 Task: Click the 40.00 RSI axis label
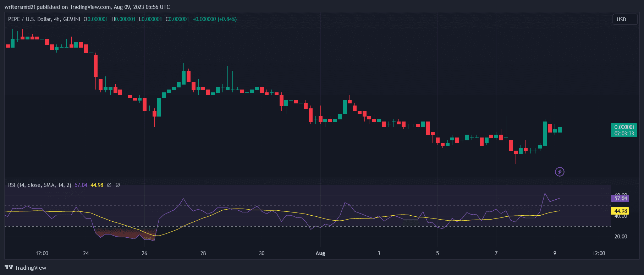click(x=621, y=216)
